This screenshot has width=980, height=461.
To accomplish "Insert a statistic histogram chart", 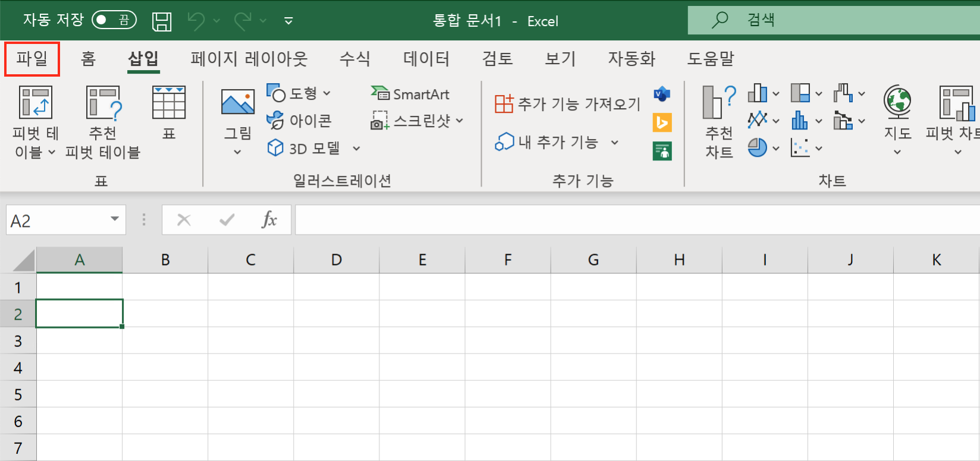I will pyautogui.click(x=800, y=120).
